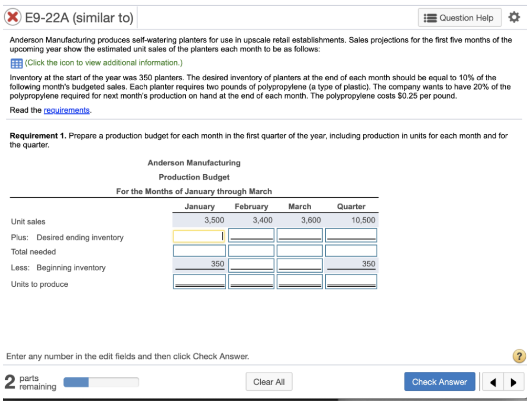This screenshot has width=532, height=407.
Task: Select Quarter desired ending inventory field
Action: [x=351, y=235]
